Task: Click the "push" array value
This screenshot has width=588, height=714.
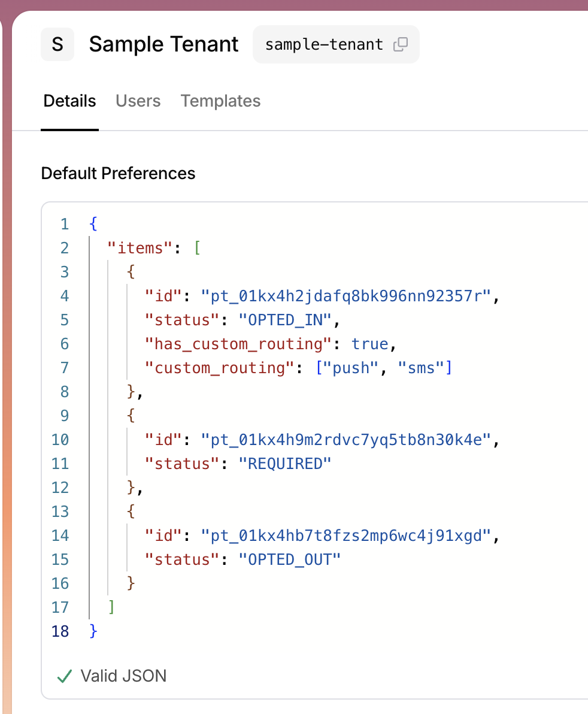Action: click(x=351, y=368)
